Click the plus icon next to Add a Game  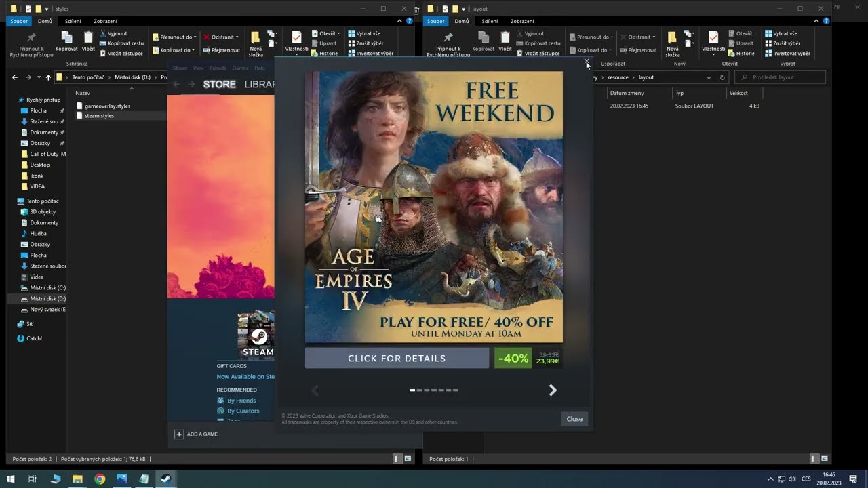tap(179, 434)
